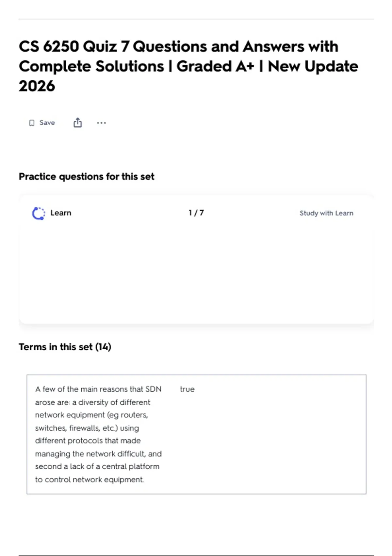Click the CS 6250 Quiz 7 title heading
392x556 pixels.
tap(188, 66)
